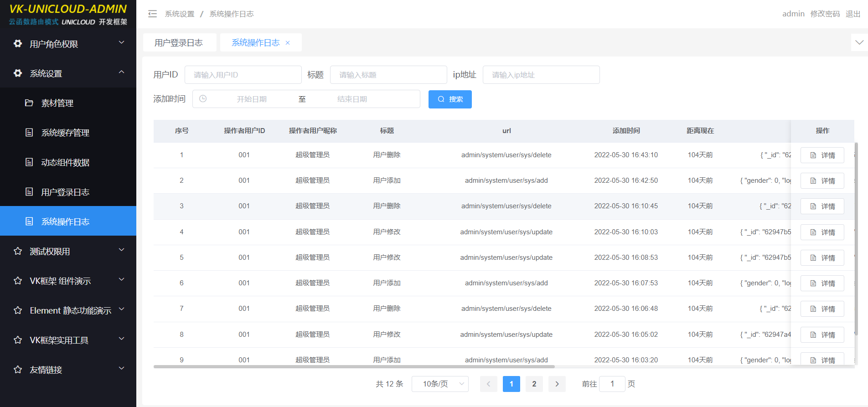The width and height of the screenshot is (868, 407).
Task: Open 详情 for row 2 用户添加
Action: click(822, 181)
